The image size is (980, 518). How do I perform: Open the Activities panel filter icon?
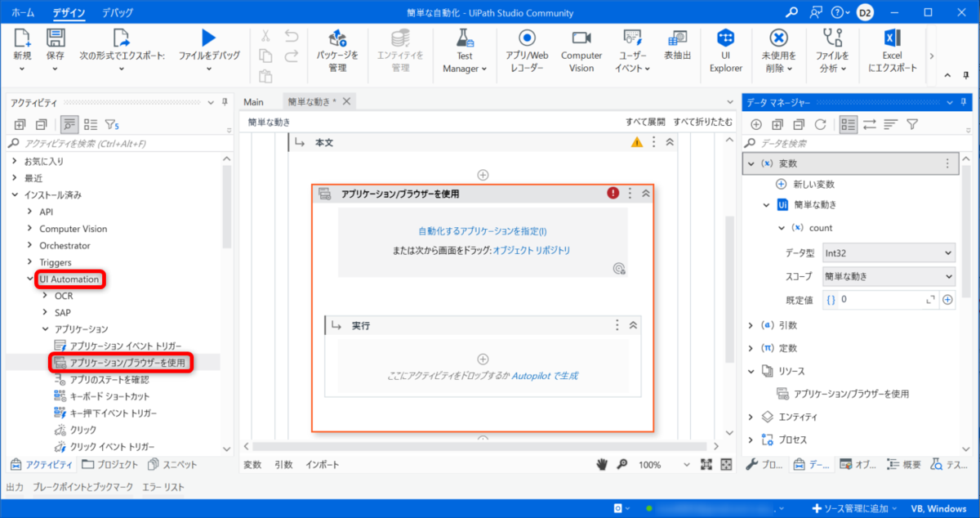pos(112,125)
